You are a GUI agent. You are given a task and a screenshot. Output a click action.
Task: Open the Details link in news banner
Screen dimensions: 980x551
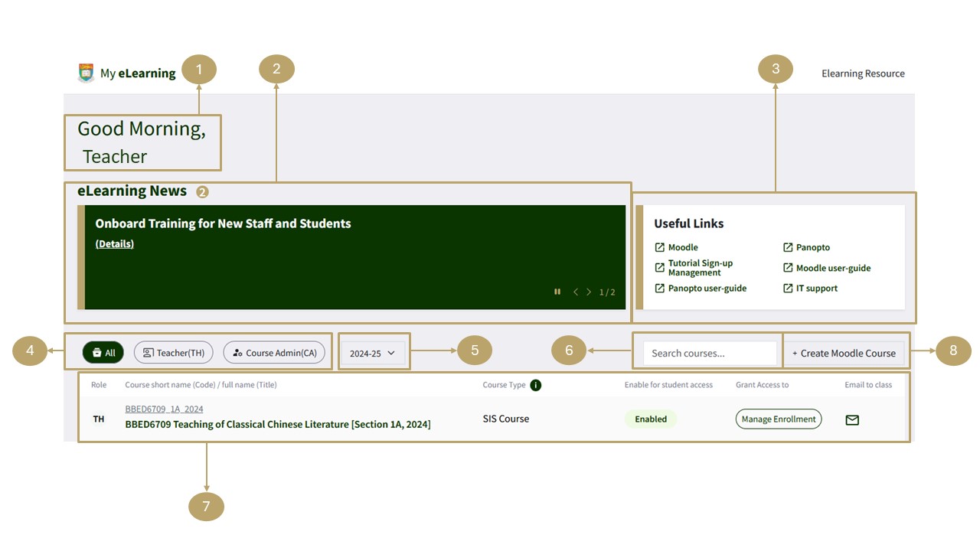coord(115,243)
